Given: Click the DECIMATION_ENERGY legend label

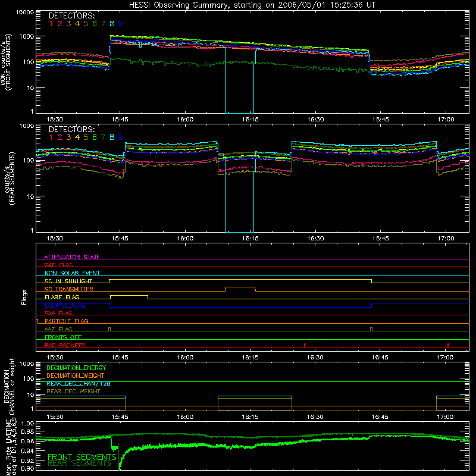Looking at the screenshot, I should click(76, 368).
